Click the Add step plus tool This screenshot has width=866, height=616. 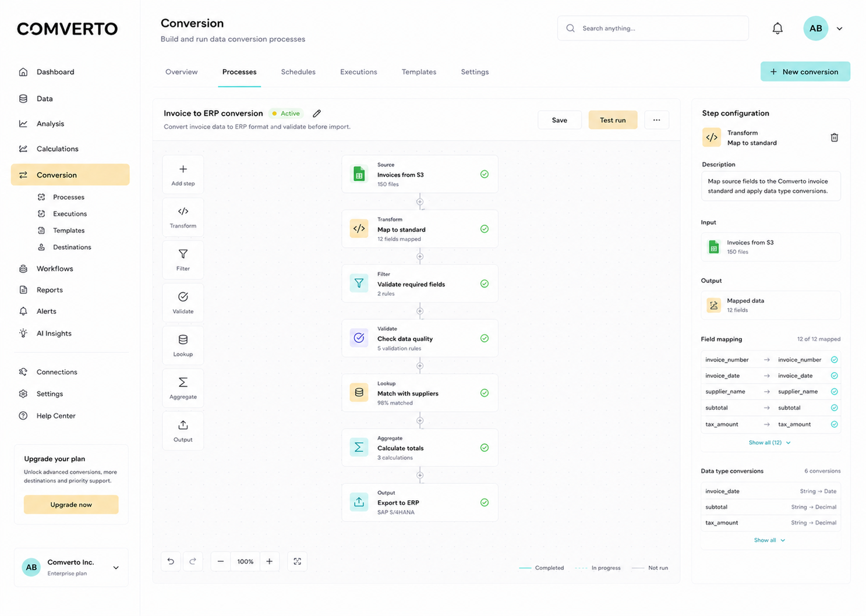[183, 175]
